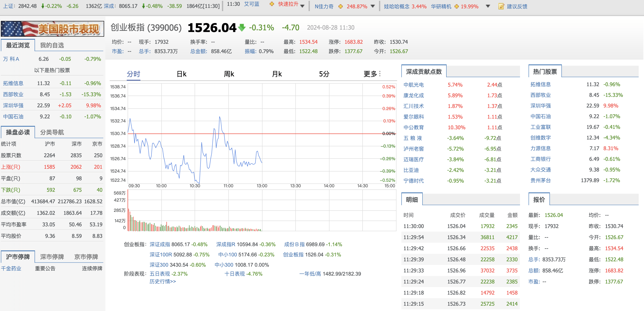
Task: Click the 中小100 index link
Action: (x=227, y=254)
